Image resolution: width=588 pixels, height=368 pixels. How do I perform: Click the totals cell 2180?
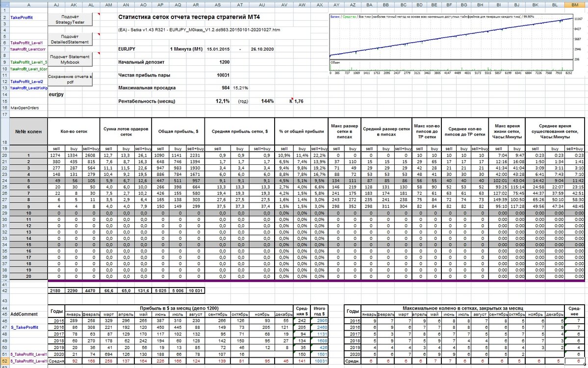click(x=56, y=291)
